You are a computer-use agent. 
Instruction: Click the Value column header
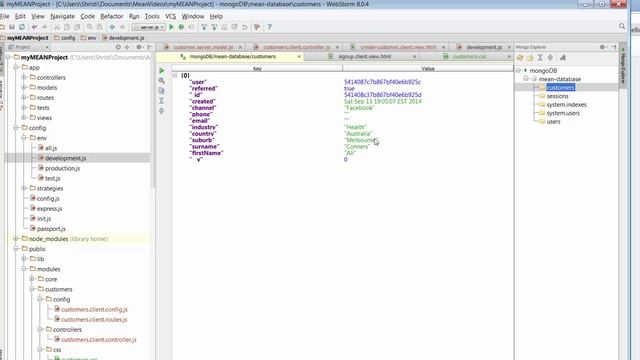coord(428,69)
